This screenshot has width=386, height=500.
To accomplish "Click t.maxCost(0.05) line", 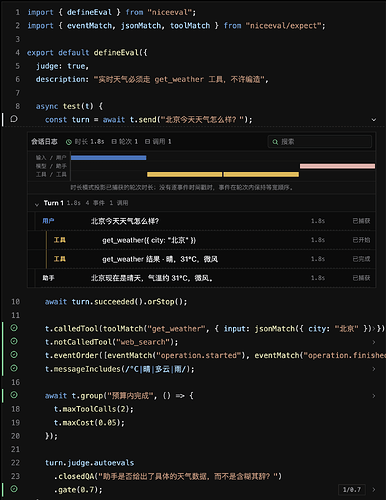I will [89, 423].
